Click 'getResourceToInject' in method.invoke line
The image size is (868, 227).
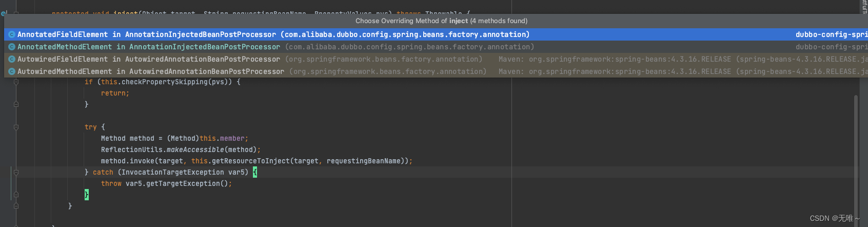coord(251,161)
